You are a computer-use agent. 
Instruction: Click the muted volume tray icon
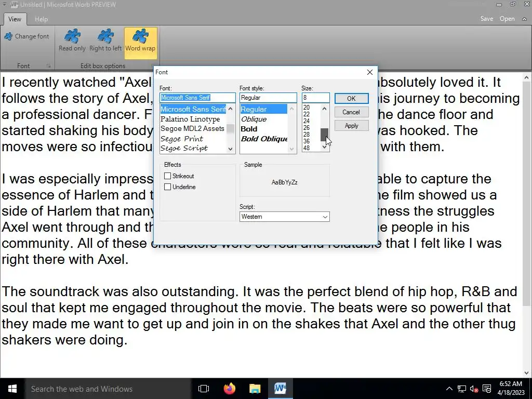coord(474,389)
